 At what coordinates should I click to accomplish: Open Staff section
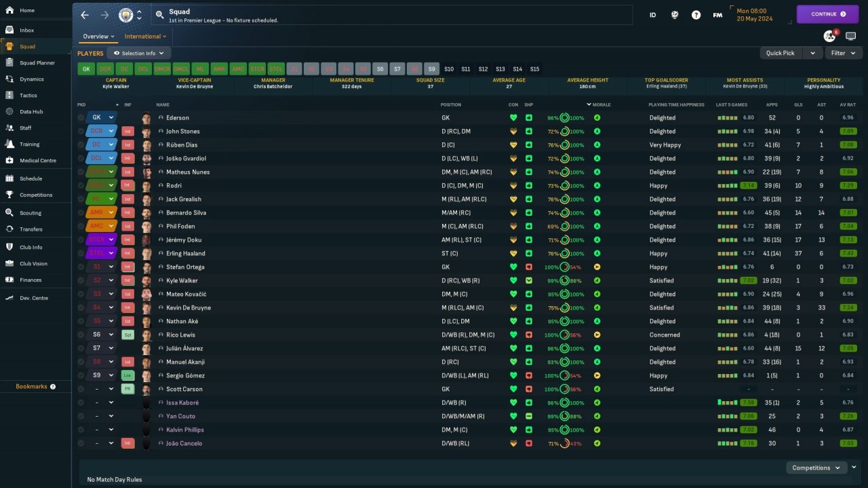[x=25, y=128]
